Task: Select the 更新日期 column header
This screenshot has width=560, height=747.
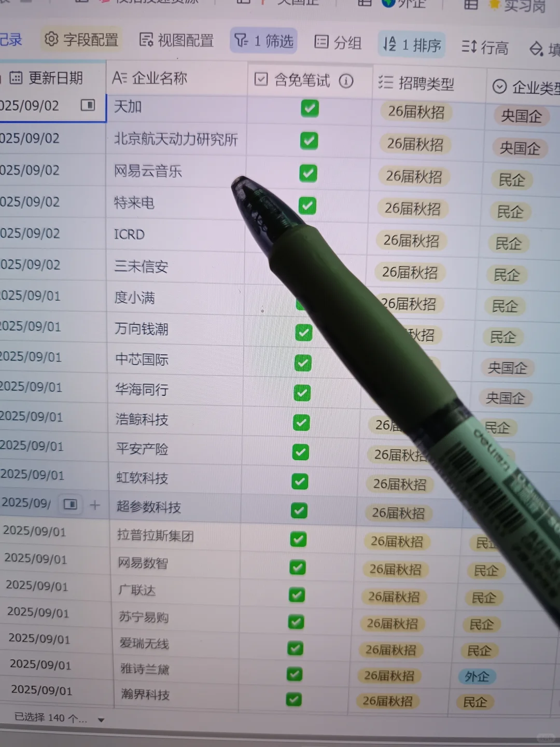Action: pos(53,78)
